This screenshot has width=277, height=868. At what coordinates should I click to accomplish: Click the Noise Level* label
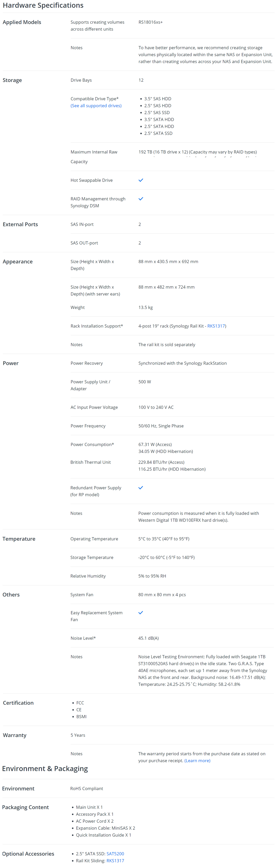point(83,638)
